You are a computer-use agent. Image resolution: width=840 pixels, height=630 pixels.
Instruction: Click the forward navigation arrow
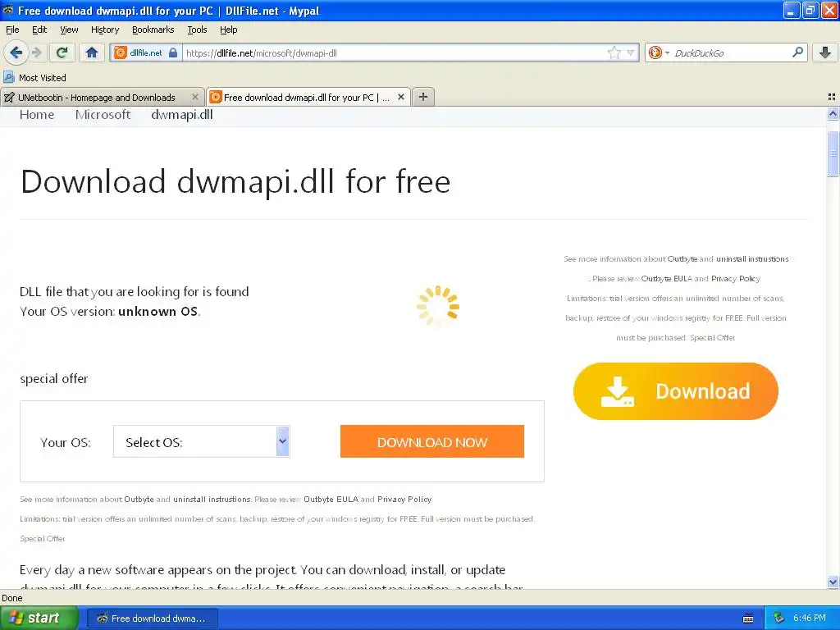(37, 52)
